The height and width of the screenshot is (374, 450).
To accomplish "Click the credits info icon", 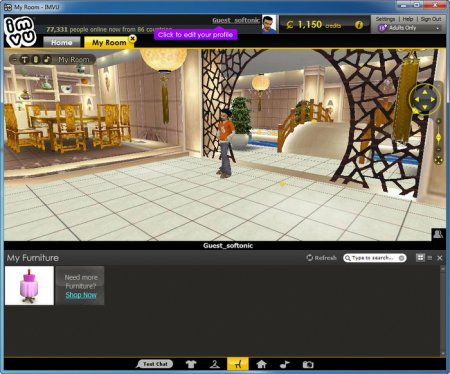I will click(359, 25).
